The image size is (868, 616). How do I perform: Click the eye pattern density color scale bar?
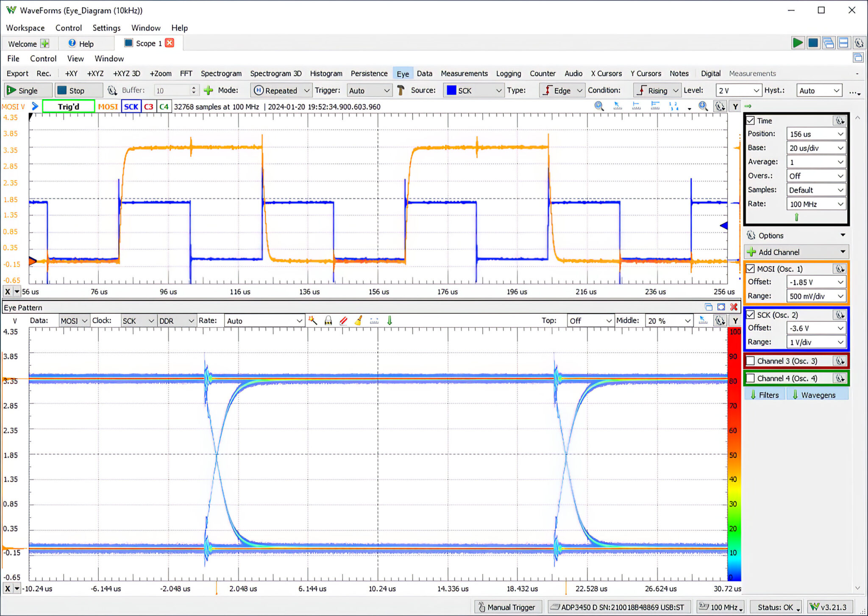734,454
